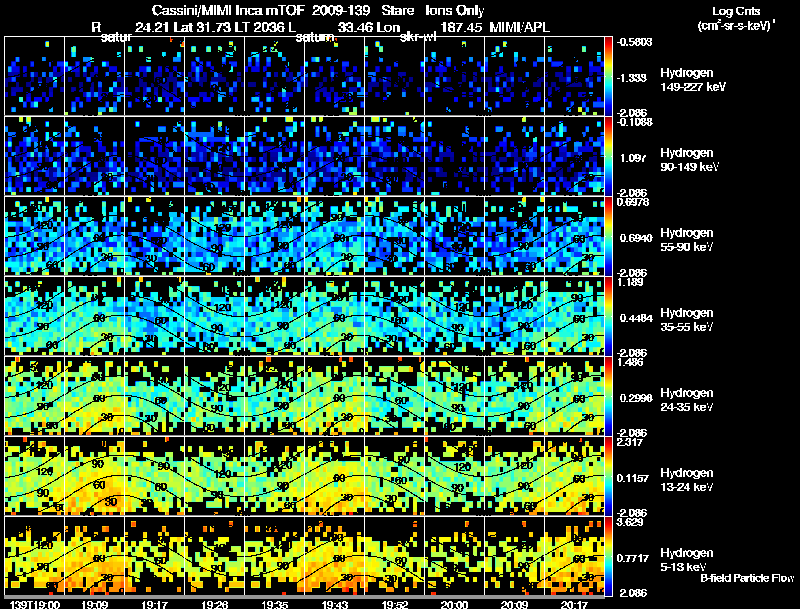
Task: Click the color bar beside Hydrogen 5-13 keV
Action: coord(608,556)
